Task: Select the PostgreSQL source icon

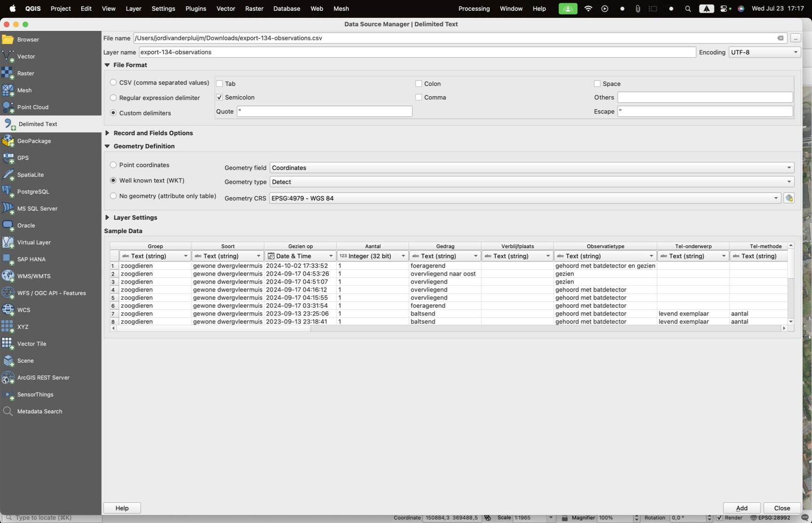Action: click(8, 192)
